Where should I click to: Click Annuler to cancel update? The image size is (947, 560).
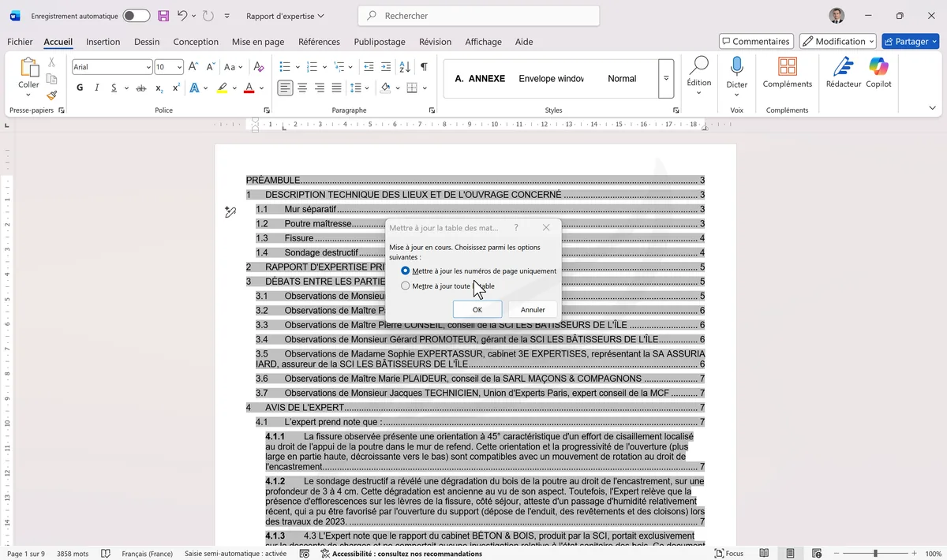(533, 310)
